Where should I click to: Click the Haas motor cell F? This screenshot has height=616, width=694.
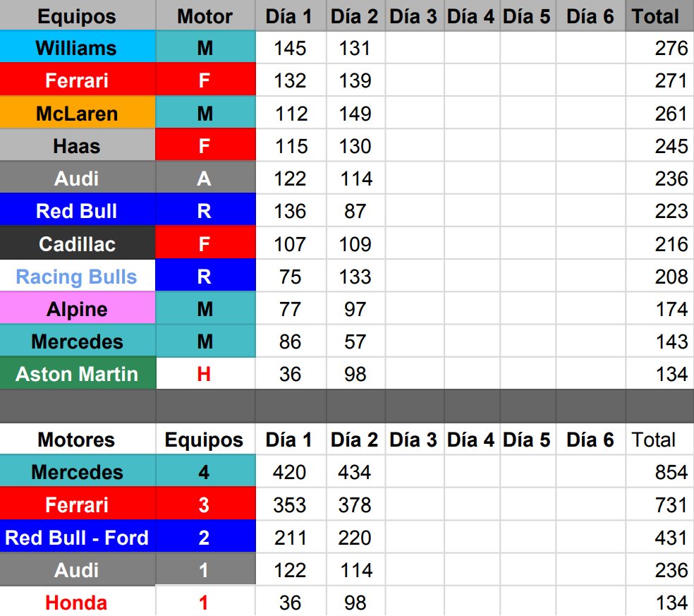205,145
